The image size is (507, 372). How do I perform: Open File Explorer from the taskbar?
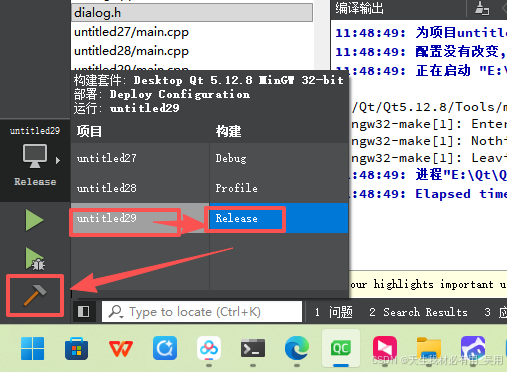429,349
